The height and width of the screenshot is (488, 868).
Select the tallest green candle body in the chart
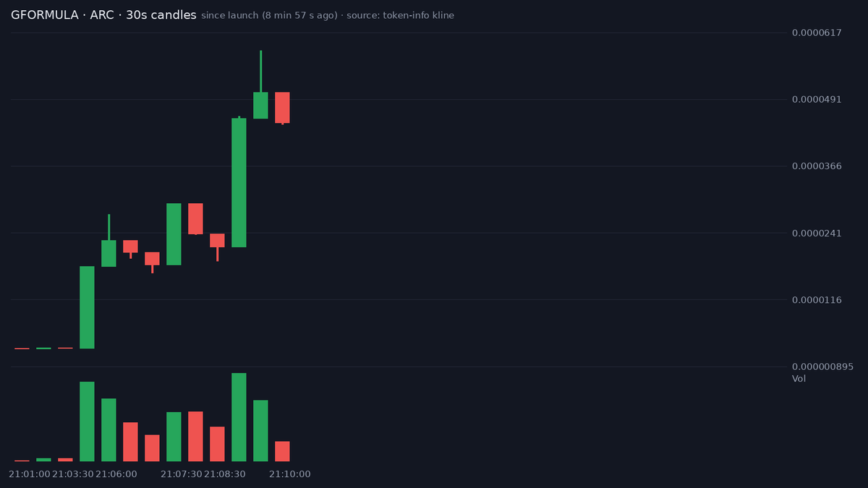point(239,182)
